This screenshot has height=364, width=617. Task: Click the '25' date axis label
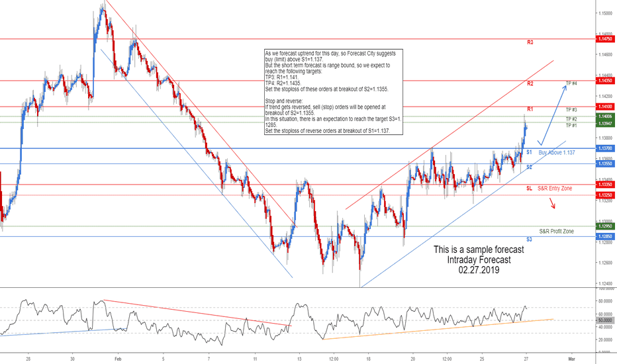click(x=482, y=359)
